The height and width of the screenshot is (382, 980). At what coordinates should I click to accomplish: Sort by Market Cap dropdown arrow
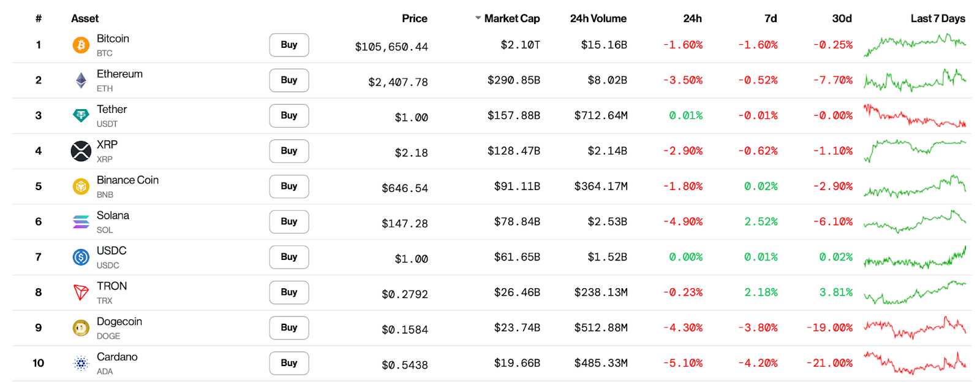tap(478, 18)
